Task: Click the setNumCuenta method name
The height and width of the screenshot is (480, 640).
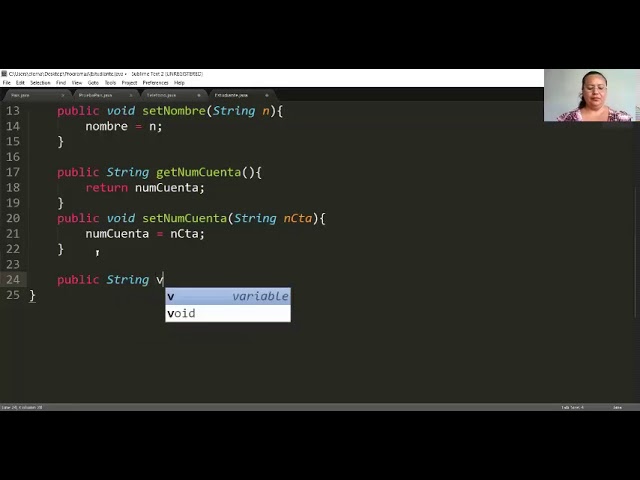Action: [x=184, y=218]
